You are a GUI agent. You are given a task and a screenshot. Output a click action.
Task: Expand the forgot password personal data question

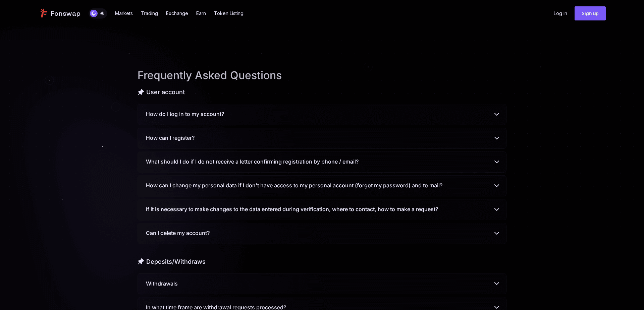[x=321, y=186]
